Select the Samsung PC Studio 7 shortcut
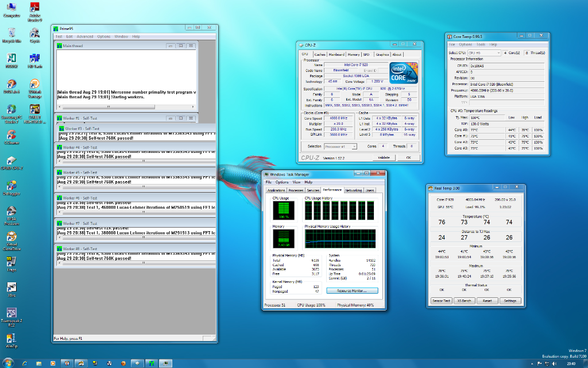588x368 pixels. tap(11, 114)
